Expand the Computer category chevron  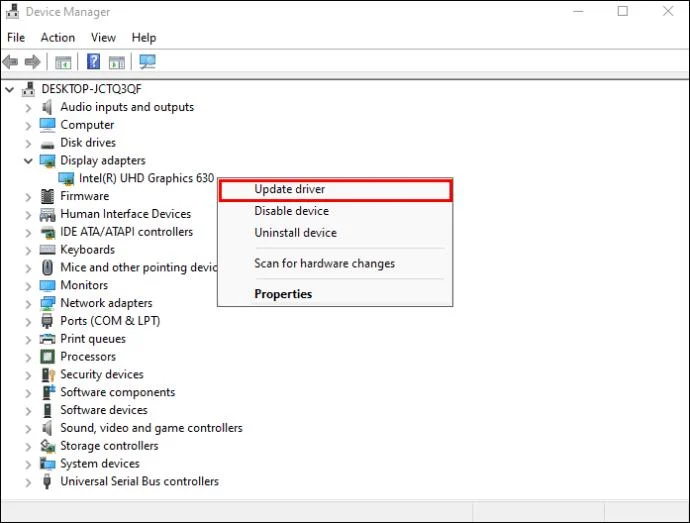coord(28,125)
